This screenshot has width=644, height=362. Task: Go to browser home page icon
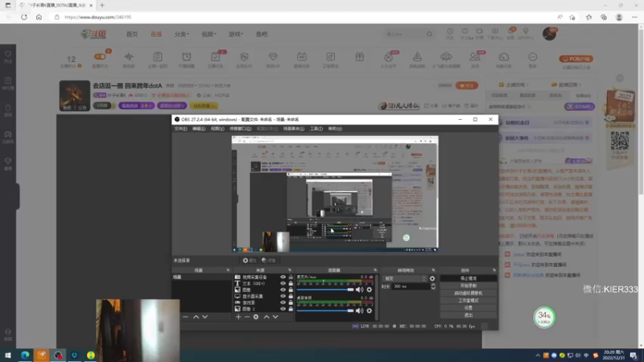tap(39, 17)
